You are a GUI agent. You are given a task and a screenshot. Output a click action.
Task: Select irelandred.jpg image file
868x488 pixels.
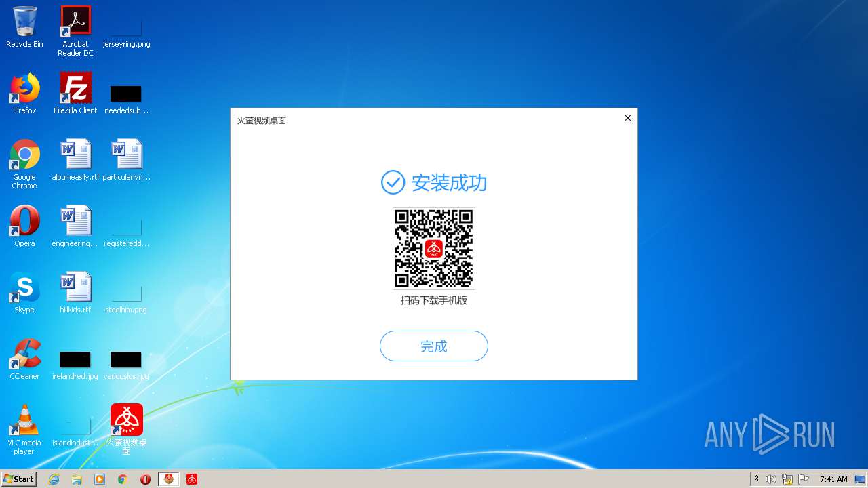point(75,365)
